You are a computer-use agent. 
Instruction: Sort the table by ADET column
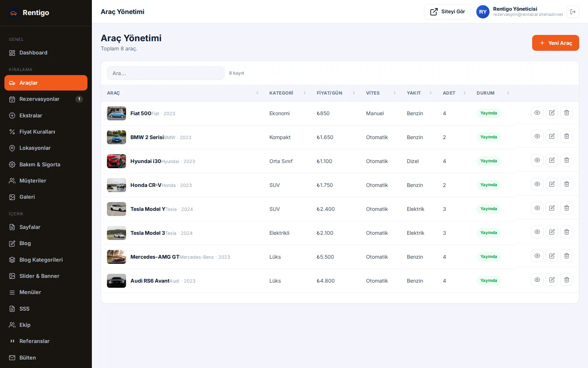click(454, 93)
